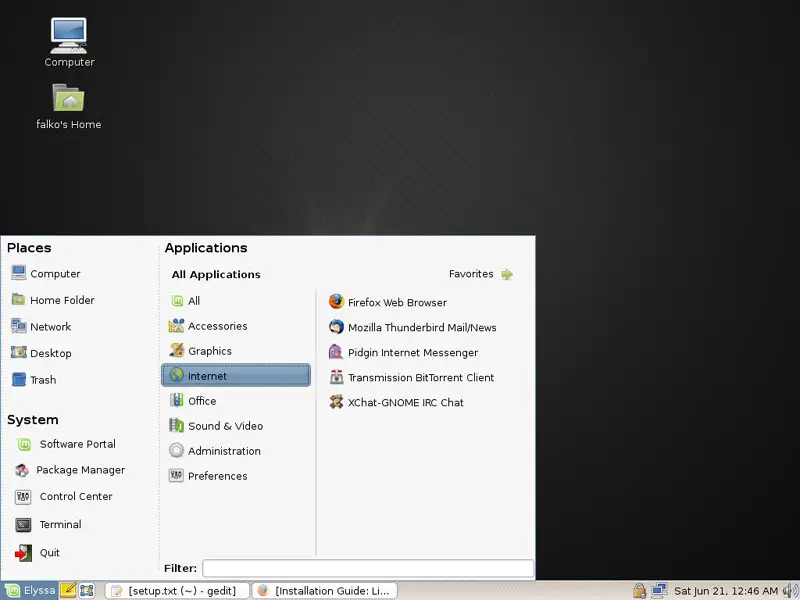This screenshot has width=800, height=600.
Task: Click the Pidgin Internet Messenger icon
Action: (335, 352)
